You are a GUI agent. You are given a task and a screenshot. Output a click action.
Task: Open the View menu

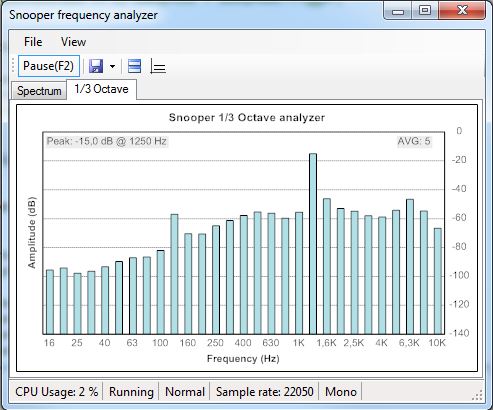click(x=73, y=42)
